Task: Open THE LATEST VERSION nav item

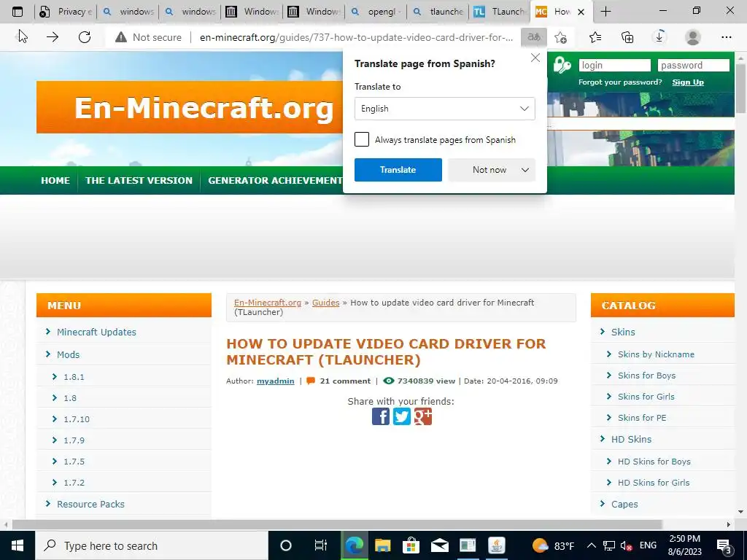Action: point(139,180)
